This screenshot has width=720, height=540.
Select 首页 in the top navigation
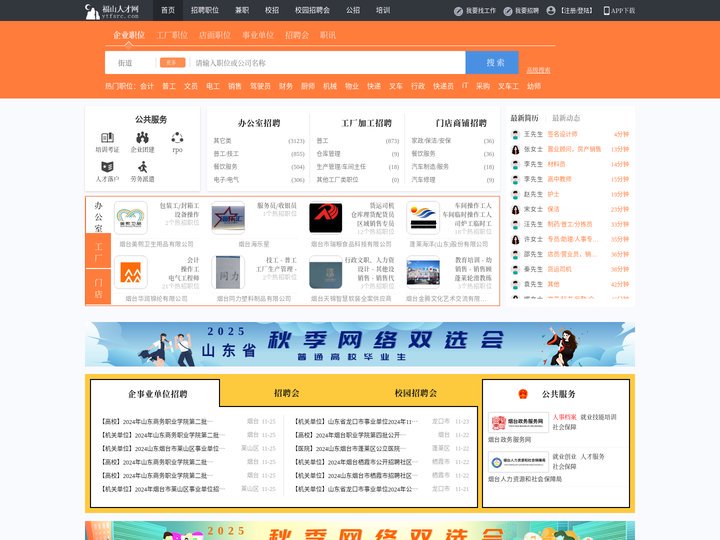coord(168,10)
